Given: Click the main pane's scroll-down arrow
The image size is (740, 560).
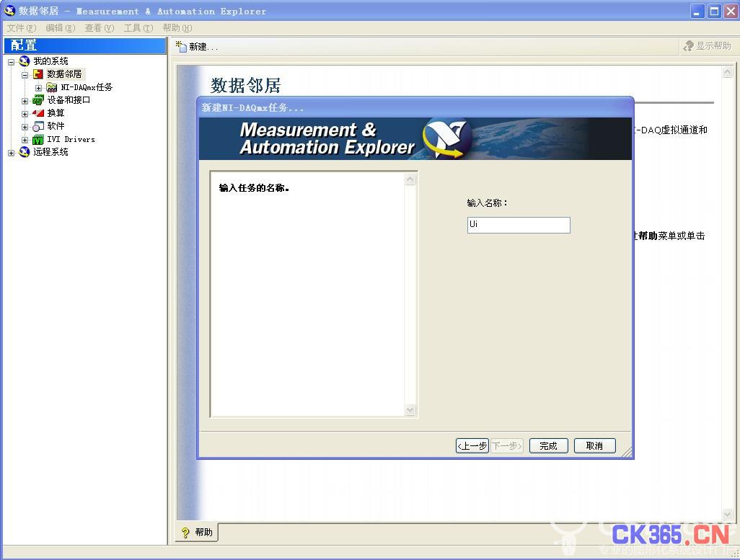Looking at the screenshot, I should point(727,513).
